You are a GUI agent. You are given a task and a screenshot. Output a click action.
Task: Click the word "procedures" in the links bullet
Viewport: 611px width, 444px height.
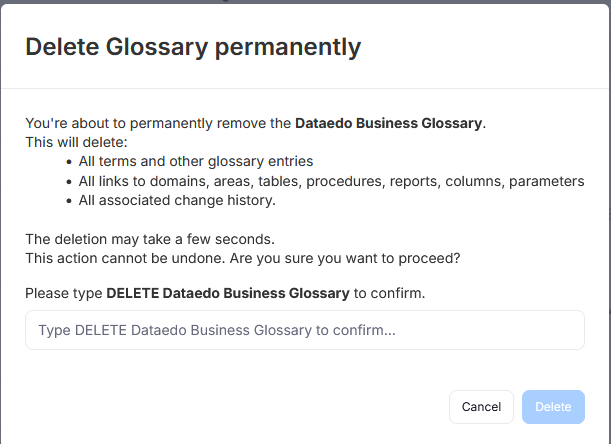tap(344, 181)
